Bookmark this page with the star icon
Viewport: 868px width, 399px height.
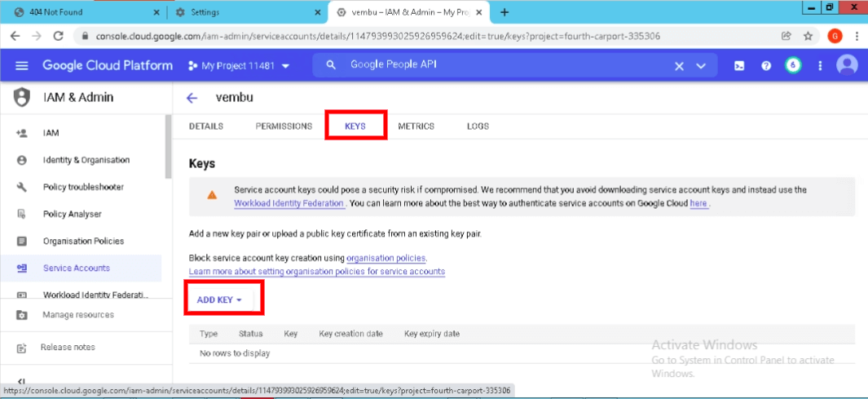tap(808, 36)
